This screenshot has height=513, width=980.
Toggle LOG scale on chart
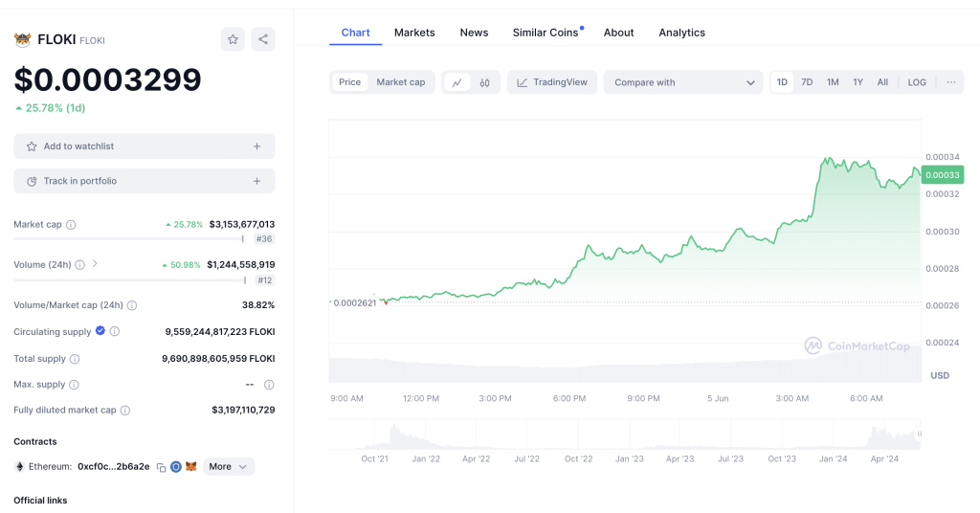click(917, 82)
